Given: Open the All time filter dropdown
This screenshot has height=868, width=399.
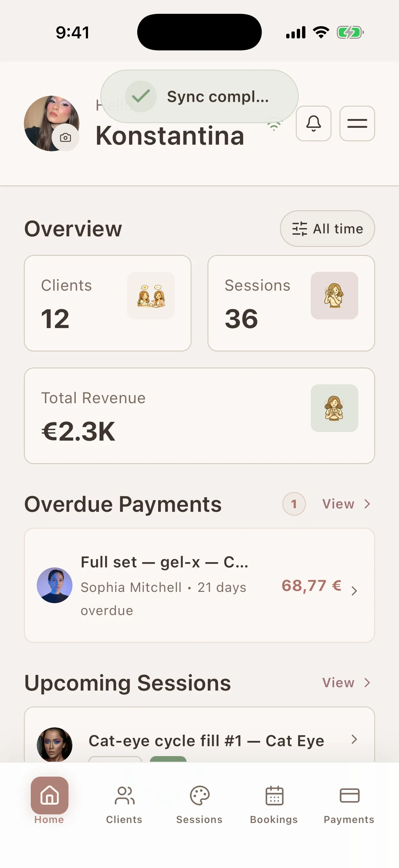Looking at the screenshot, I should pos(327,228).
